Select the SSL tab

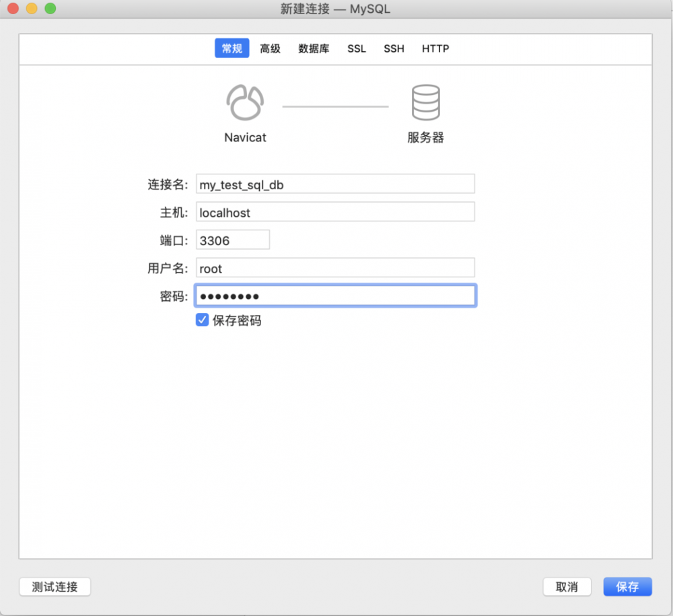(356, 48)
